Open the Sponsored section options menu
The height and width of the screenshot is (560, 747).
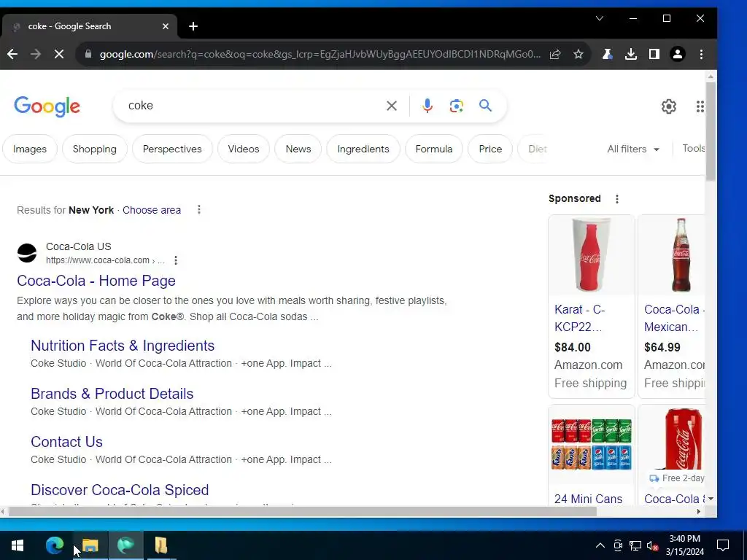coord(617,199)
